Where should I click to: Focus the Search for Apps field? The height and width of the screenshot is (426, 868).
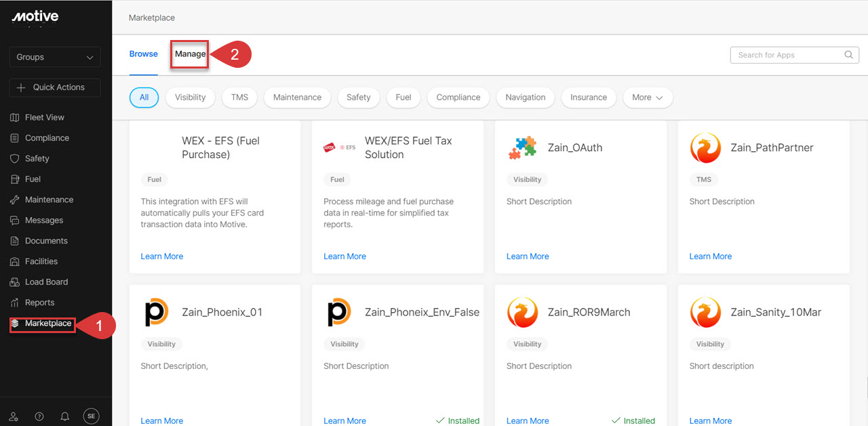[x=794, y=55]
